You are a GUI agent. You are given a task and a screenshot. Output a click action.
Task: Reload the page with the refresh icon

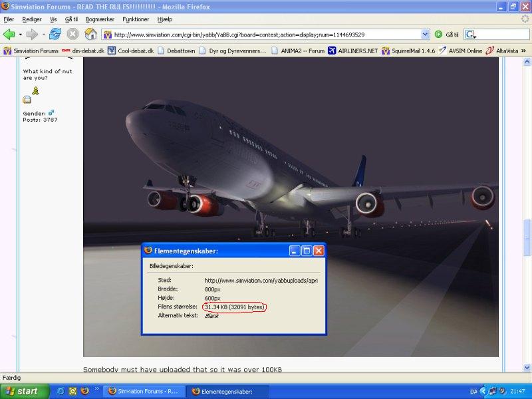[x=55, y=35]
